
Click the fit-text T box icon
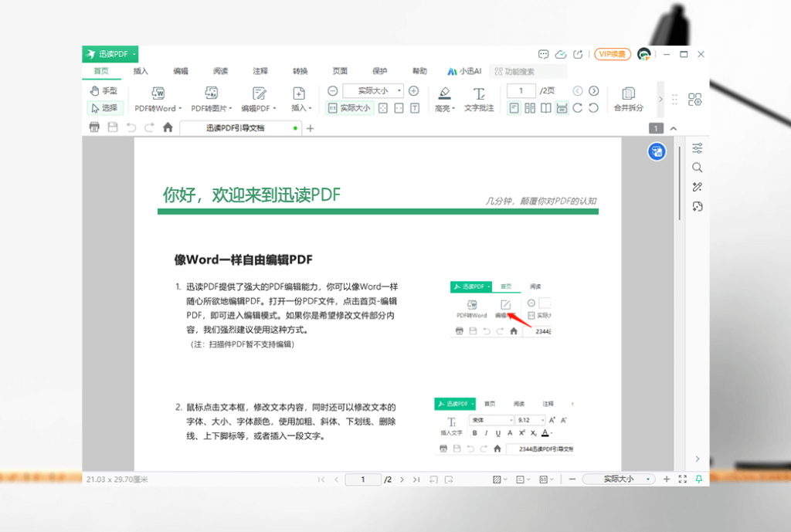tap(415, 108)
